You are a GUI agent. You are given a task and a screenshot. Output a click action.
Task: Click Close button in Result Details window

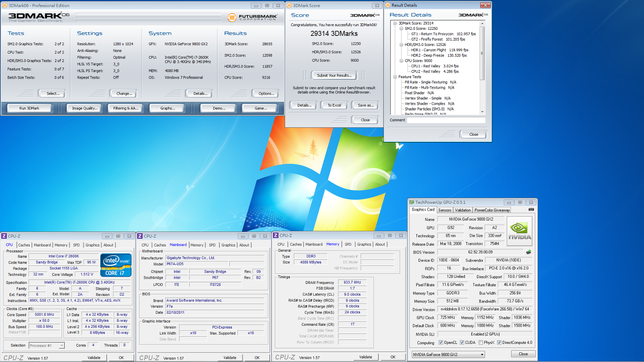(473, 134)
